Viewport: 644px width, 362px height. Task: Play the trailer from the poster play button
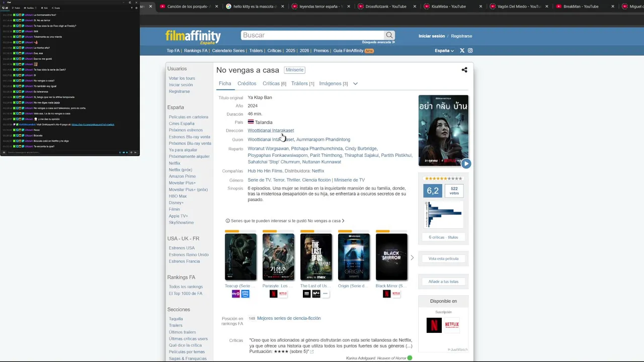pyautogui.click(x=466, y=163)
